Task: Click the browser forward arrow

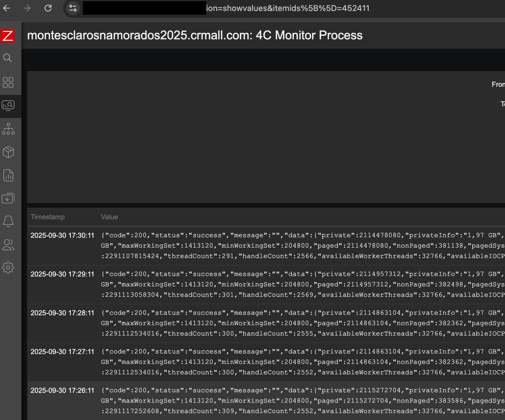Action: (x=27, y=8)
